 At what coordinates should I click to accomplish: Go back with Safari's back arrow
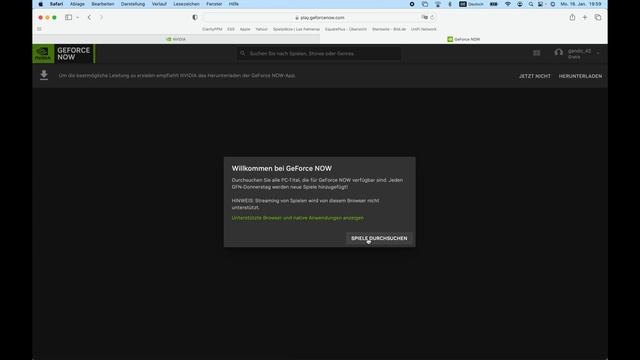[x=89, y=18]
